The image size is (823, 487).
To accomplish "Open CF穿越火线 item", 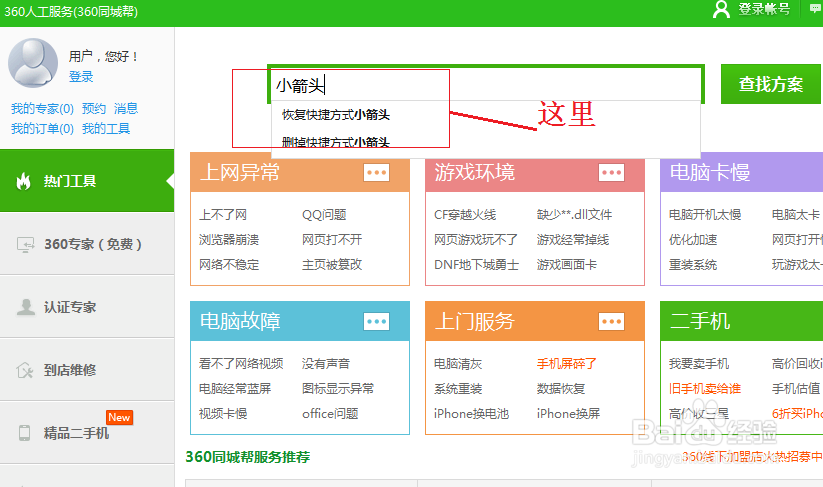I will (465, 215).
